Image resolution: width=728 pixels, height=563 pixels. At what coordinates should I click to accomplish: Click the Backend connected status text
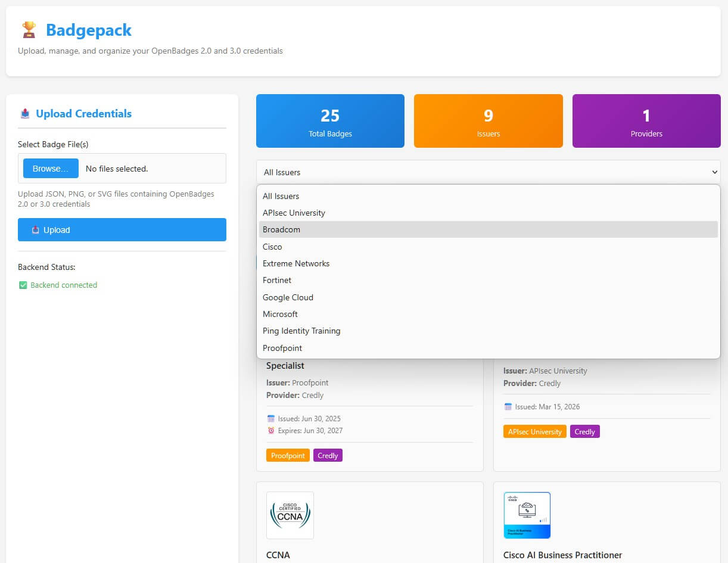(x=64, y=285)
